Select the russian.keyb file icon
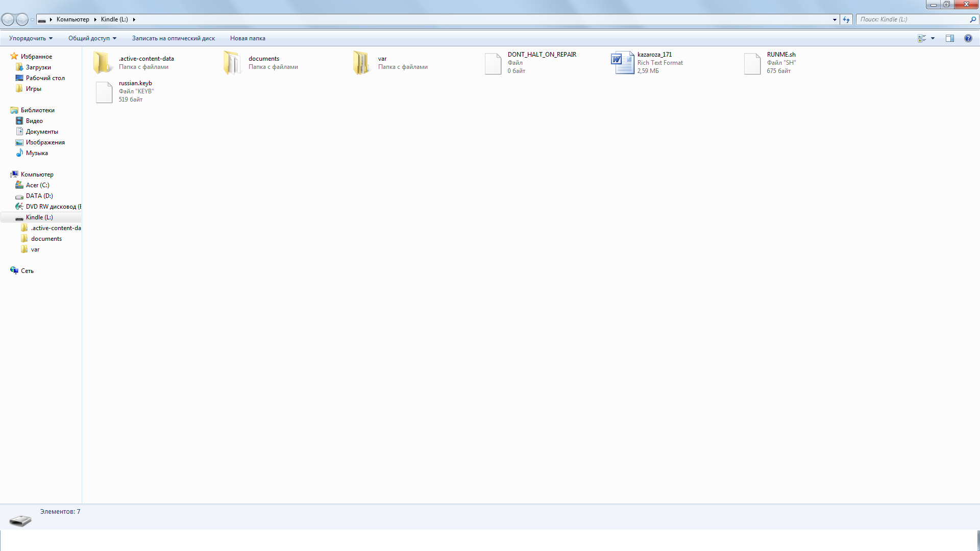The image size is (980, 551). (104, 92)
